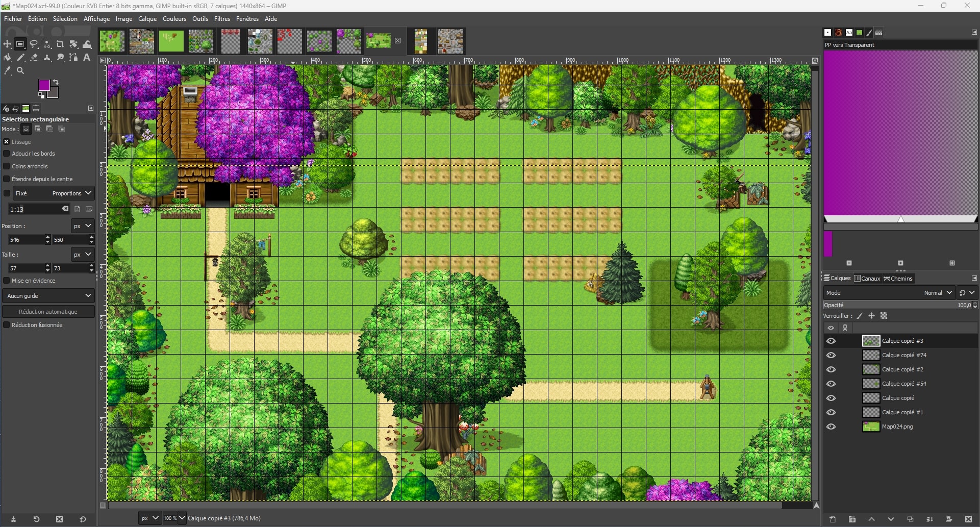Check Réduction fusionnée option
Screen dimensions: 980x527
click(x=7, y=325)
